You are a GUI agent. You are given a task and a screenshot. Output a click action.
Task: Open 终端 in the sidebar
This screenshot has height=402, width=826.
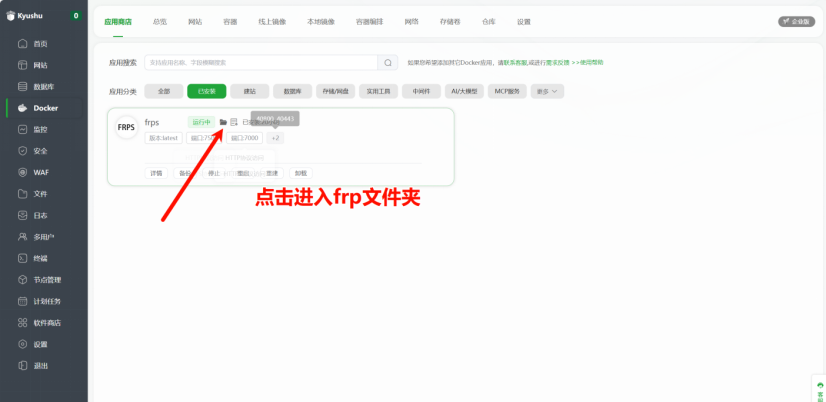point(41,259)
